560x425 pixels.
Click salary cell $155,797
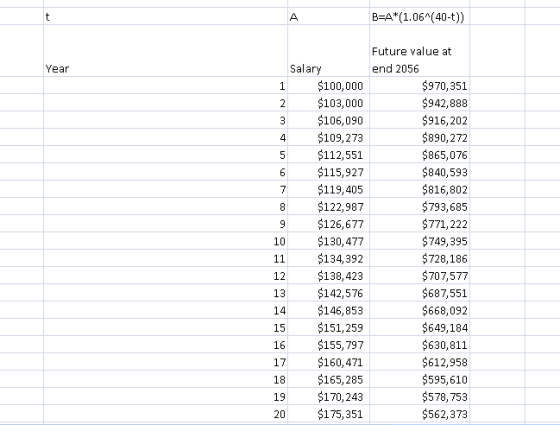(x=328, y=345)
